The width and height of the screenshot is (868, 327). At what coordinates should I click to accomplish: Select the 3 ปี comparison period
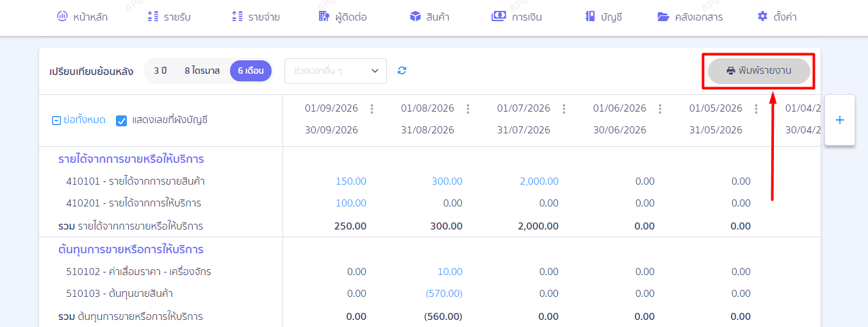point(160,71)
